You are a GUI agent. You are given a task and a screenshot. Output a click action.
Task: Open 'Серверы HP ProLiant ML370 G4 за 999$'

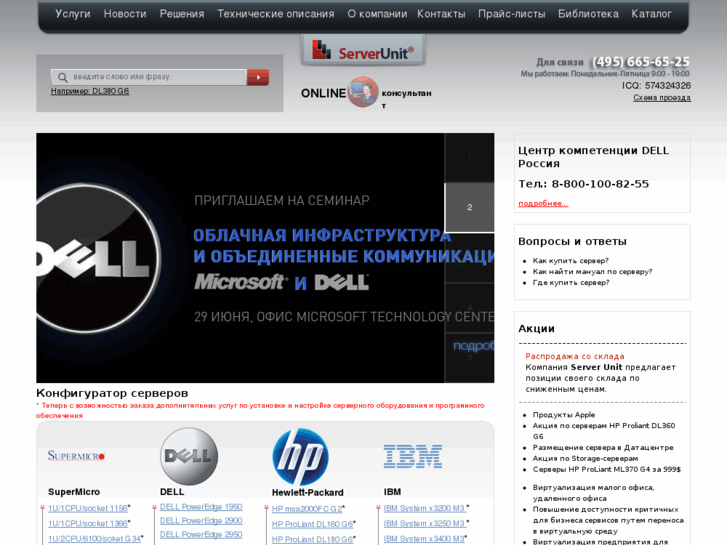(x=606, y=469)
